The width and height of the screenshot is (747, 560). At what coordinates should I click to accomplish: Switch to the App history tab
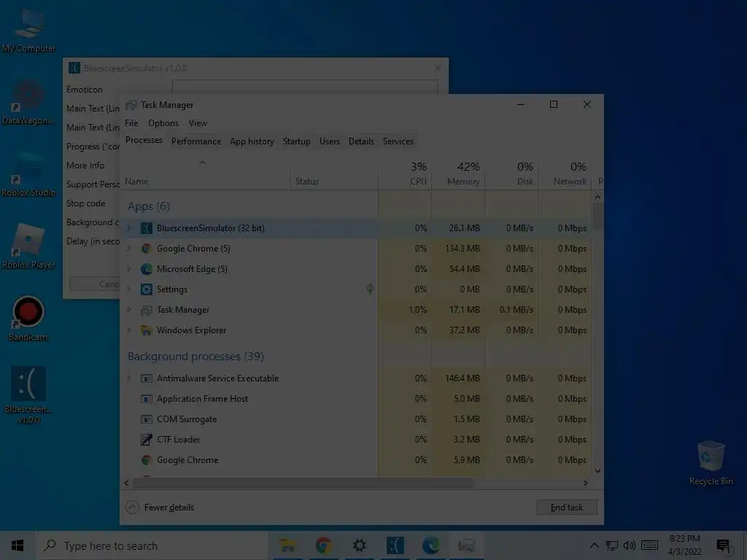[x=252, y=141]
